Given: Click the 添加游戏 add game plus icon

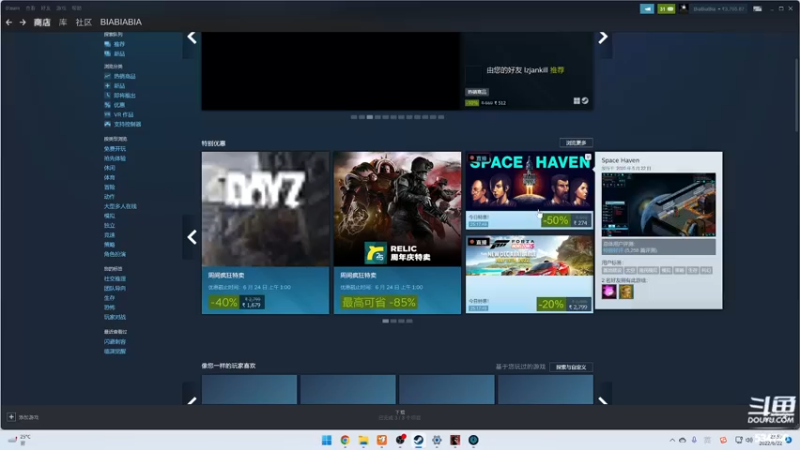Looking at the screenshot, I should [11, 417].
